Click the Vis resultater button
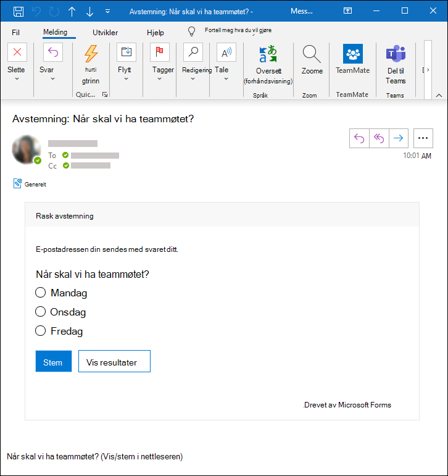 114,361
